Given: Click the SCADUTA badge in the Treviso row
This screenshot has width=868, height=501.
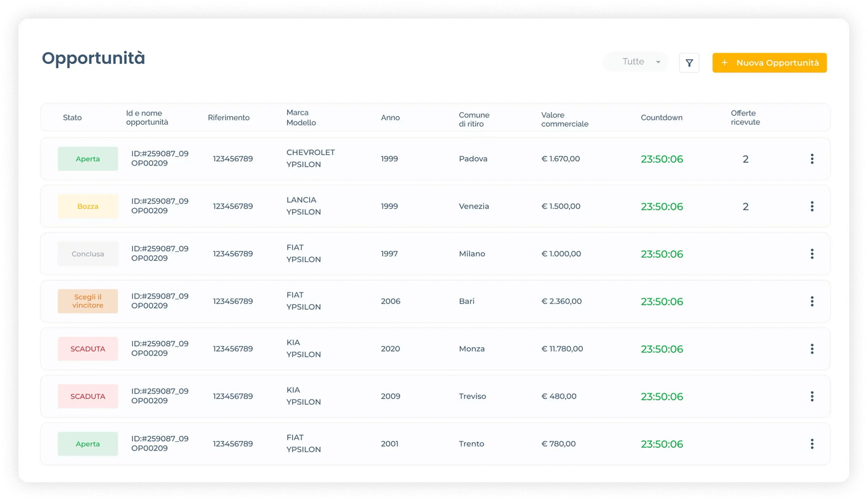Looking at the screenshot, I should (x=88, y=396).
